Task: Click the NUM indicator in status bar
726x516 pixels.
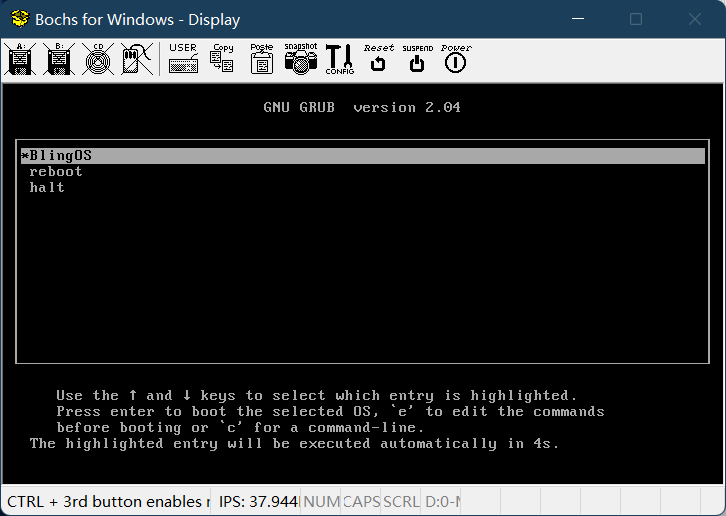Action: click(321, 502)
